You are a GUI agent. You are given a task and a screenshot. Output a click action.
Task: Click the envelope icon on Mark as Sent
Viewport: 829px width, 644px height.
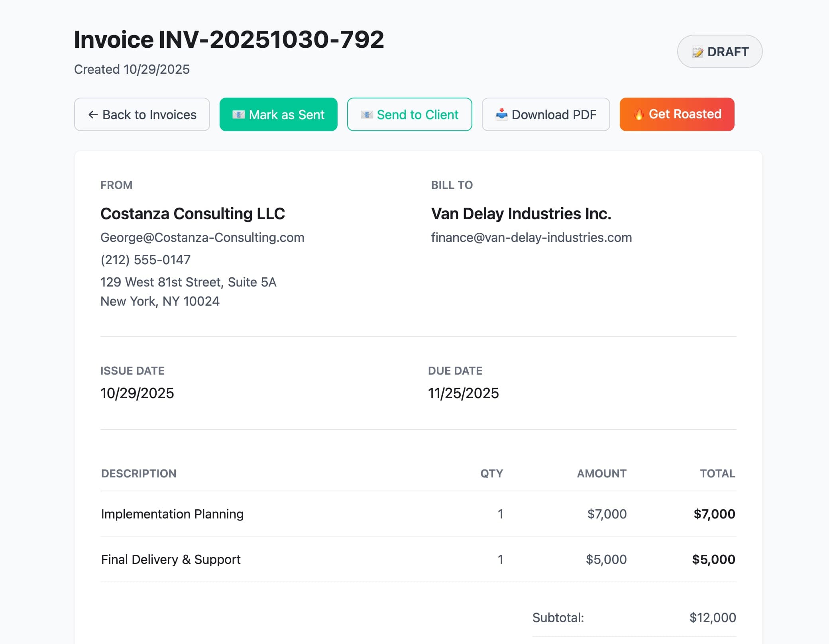[238, 115]
